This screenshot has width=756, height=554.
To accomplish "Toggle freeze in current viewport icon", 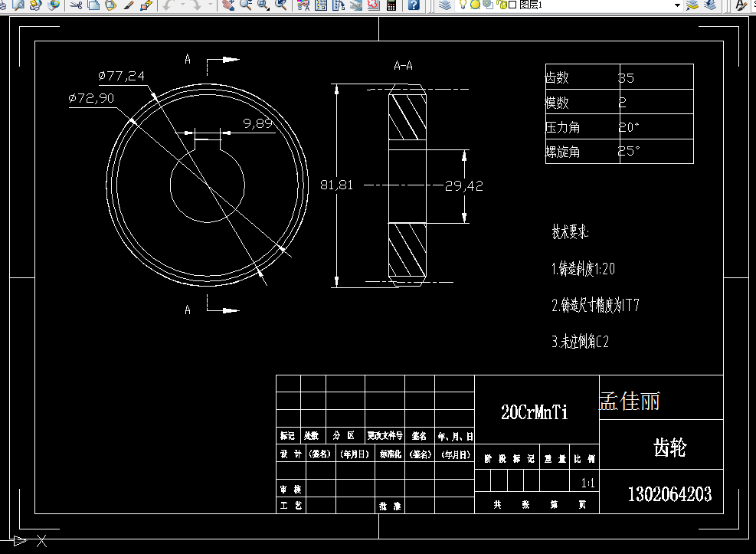I will click(x=487, y=5).
